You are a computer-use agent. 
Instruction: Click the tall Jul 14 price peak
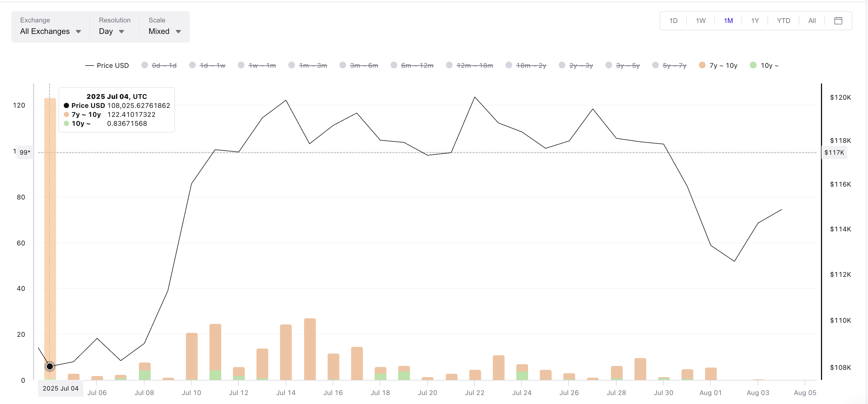tap(286, 100)
